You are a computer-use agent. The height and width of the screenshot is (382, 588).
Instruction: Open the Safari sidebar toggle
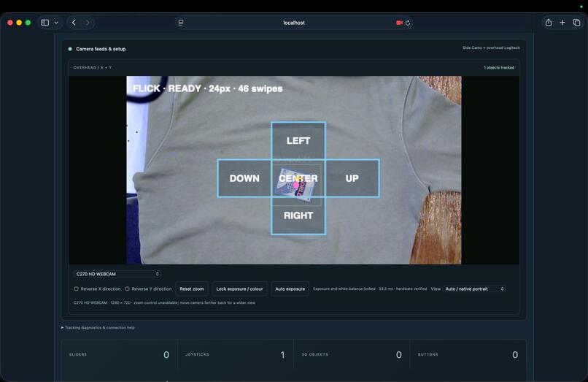(x=45, y=23)
